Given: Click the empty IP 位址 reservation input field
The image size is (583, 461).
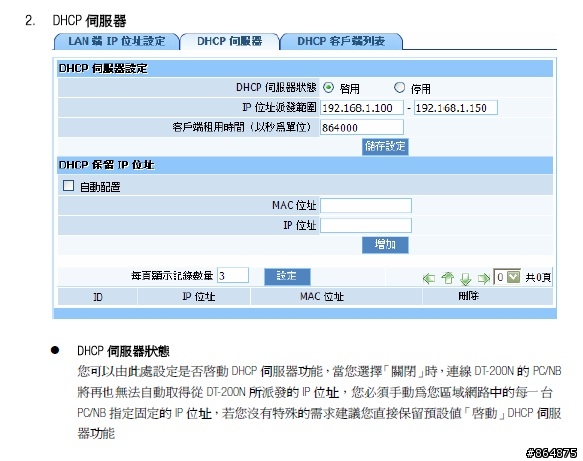Looking at the screenshot, I should click(x=366, y=225).
